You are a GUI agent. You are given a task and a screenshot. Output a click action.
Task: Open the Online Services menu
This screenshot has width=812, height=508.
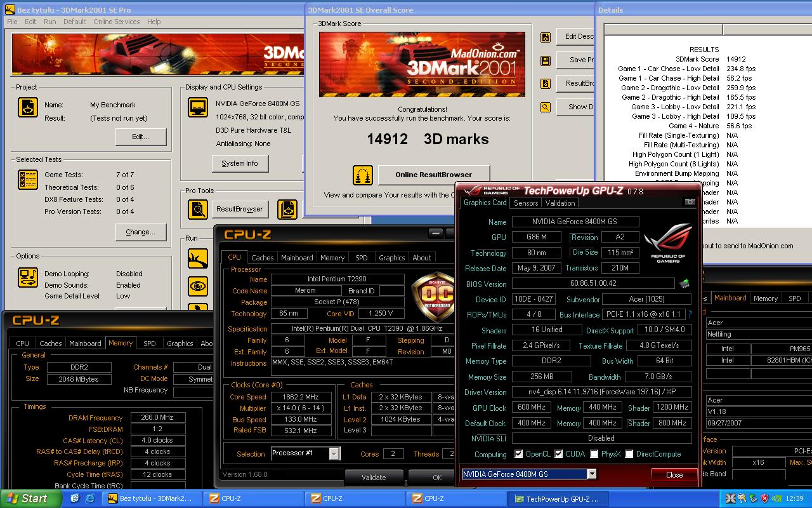117,22
